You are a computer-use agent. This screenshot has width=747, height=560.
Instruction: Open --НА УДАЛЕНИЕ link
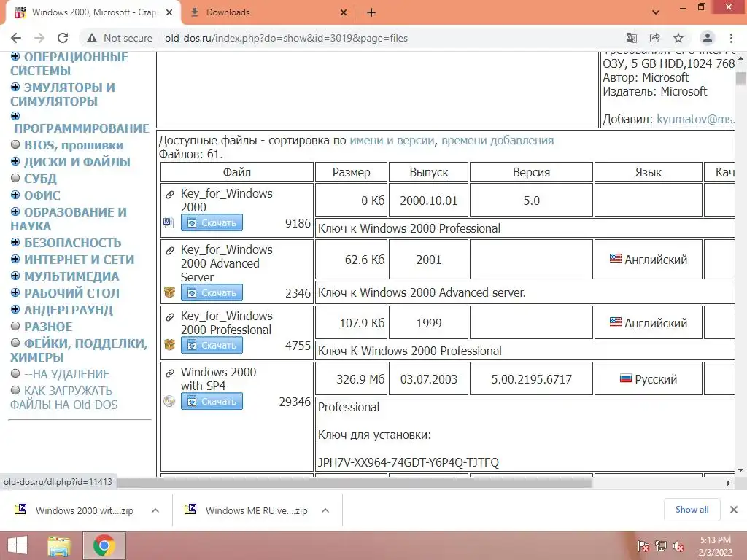(66, 374)
